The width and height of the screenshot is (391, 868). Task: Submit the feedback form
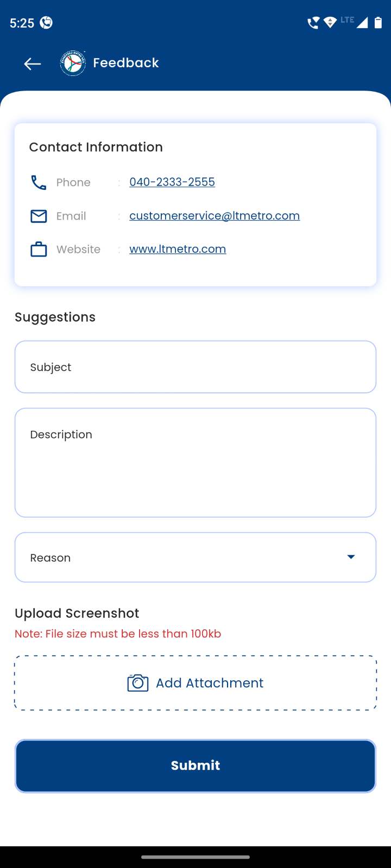tap(195, 766)
